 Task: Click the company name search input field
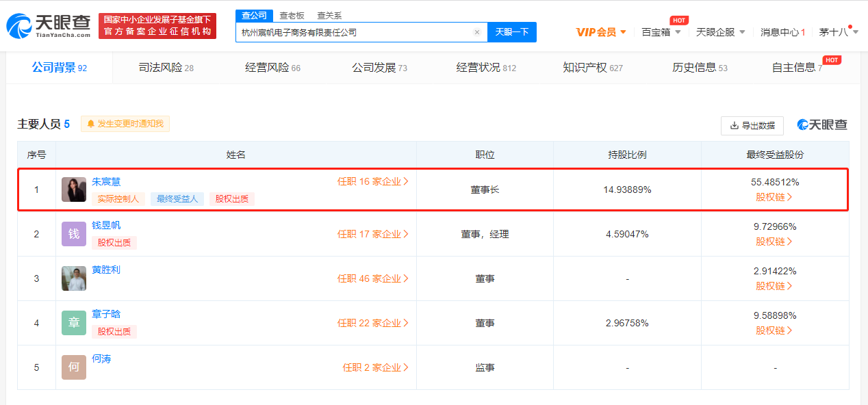coord(354,32)
